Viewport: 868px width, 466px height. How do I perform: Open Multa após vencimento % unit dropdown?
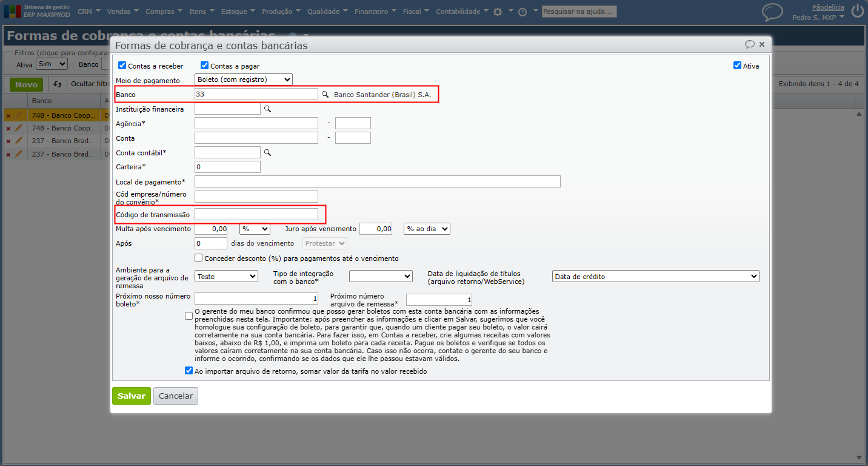(255, 229)
